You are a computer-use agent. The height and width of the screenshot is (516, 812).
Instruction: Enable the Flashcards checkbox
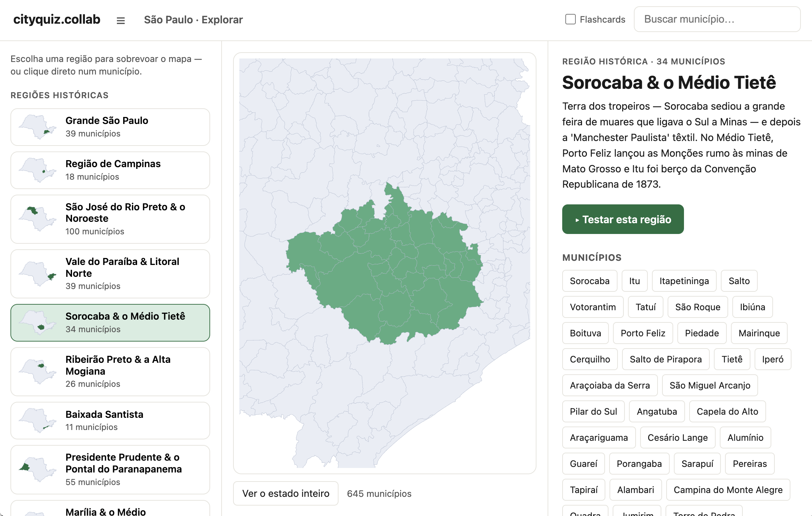571,19
